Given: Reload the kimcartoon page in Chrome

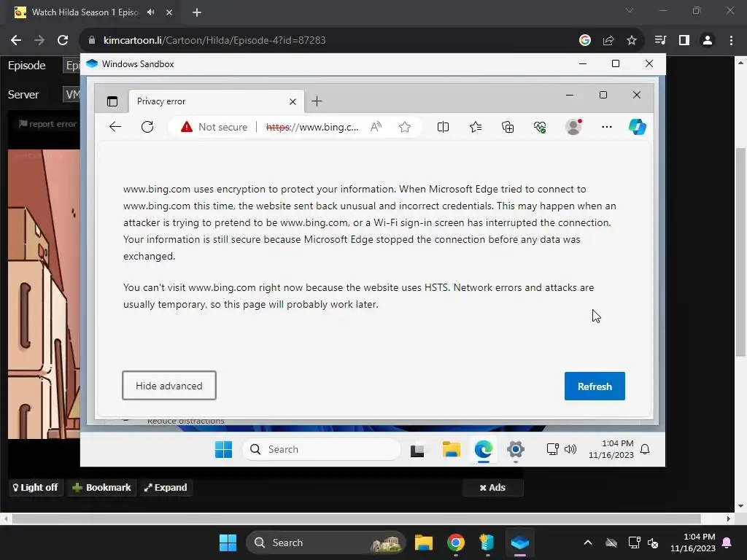Looking at the screenshot, I should (63, 40).
